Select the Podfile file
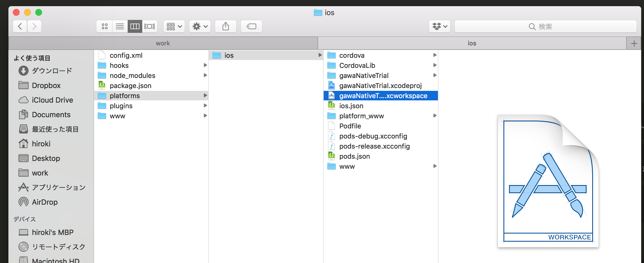The image size is (644, 263). [350, 126]
